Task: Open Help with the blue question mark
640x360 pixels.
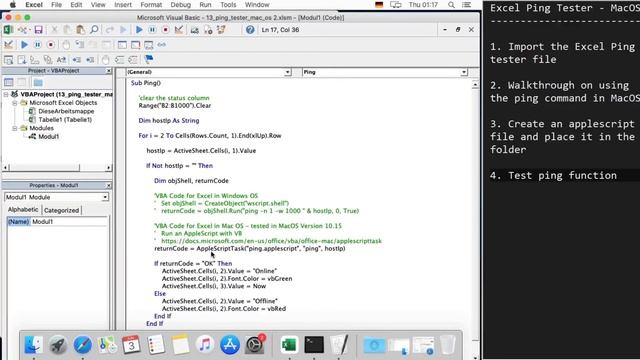Action: [x=250, y=30]
